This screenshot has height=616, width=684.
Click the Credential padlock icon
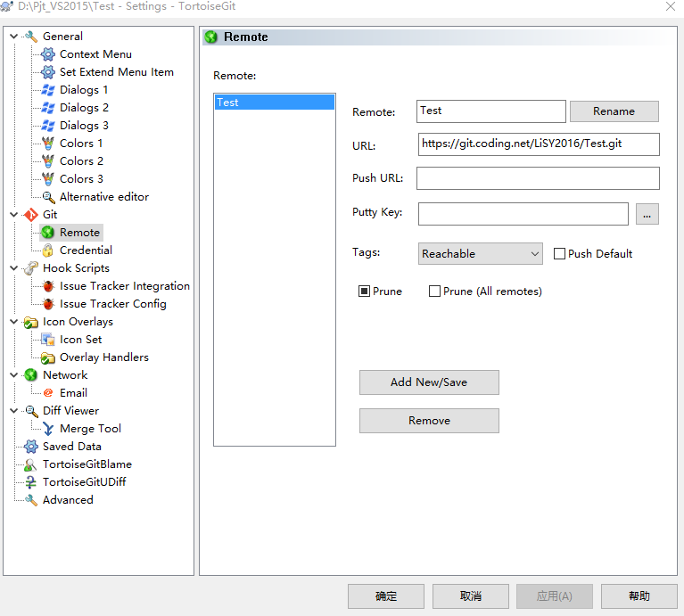[48, 251]
